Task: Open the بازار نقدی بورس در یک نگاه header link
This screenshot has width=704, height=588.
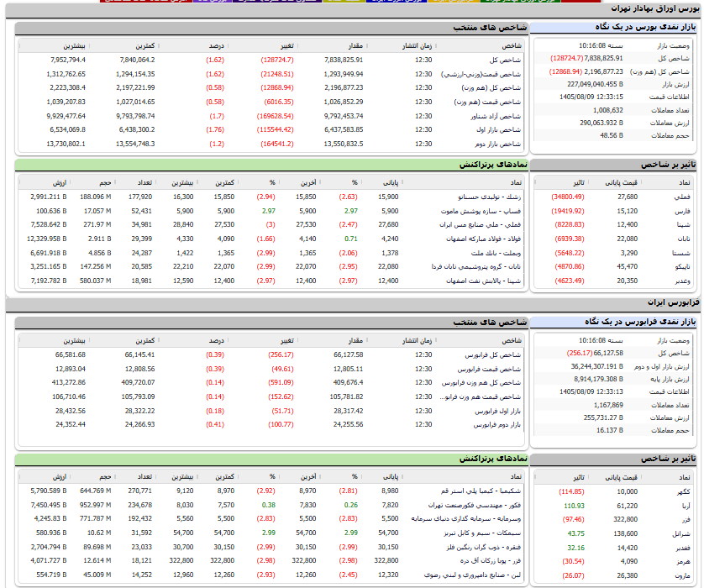Action: 645,28
